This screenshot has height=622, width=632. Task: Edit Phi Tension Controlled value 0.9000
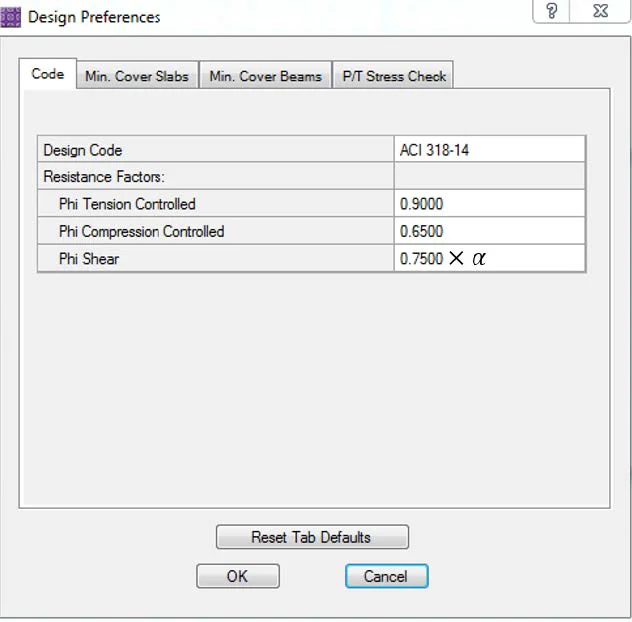click(x=489, y=204)
